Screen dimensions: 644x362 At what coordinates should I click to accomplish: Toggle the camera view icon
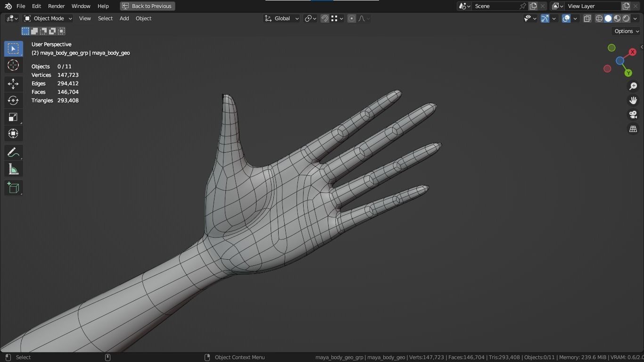coord(633,115)
